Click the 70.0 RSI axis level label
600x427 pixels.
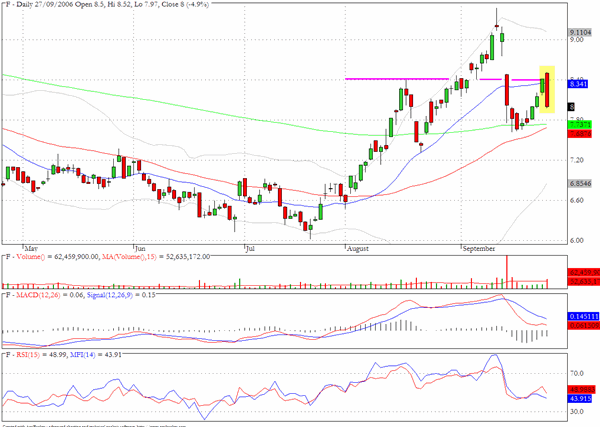click(x=576, y=373)
